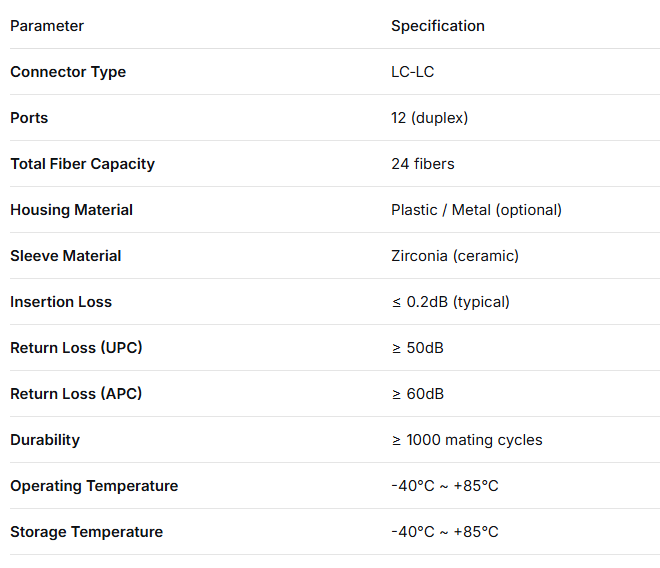Select the Insertion Loss label

[x=61, y=302]
